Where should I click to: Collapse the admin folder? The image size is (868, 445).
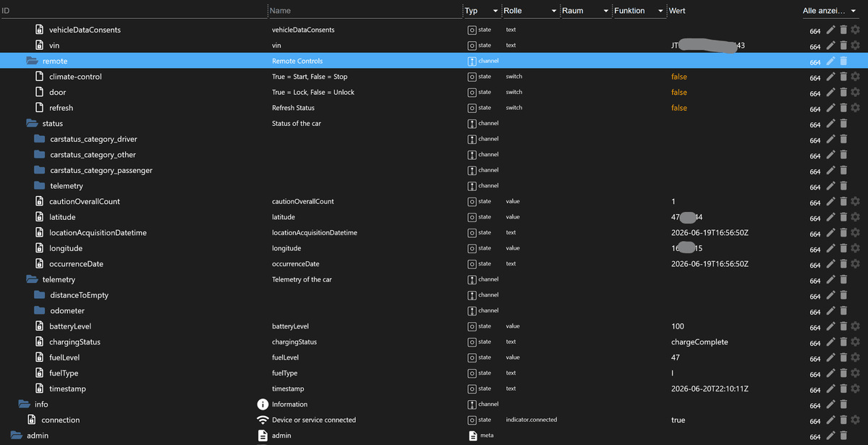click(17, 436)
